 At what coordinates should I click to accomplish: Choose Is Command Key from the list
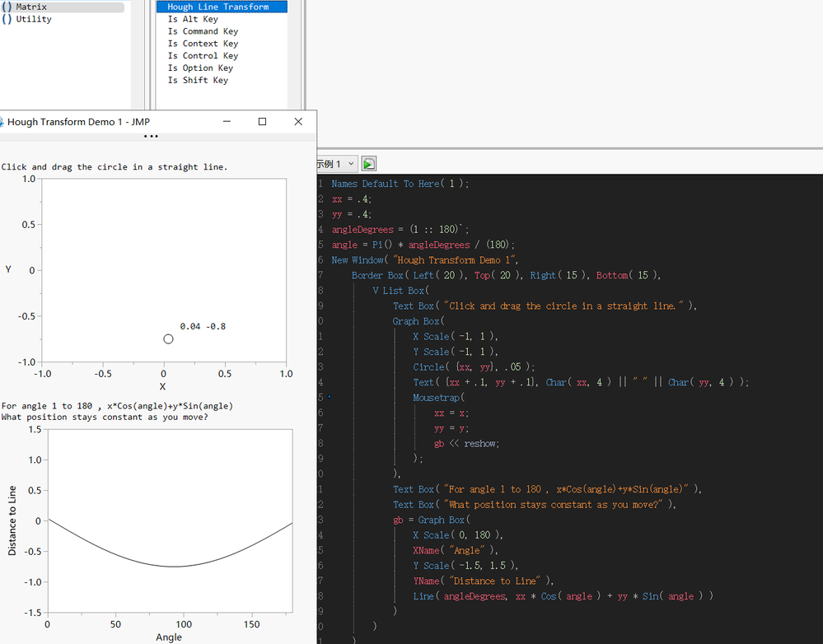tap(203, 31)
